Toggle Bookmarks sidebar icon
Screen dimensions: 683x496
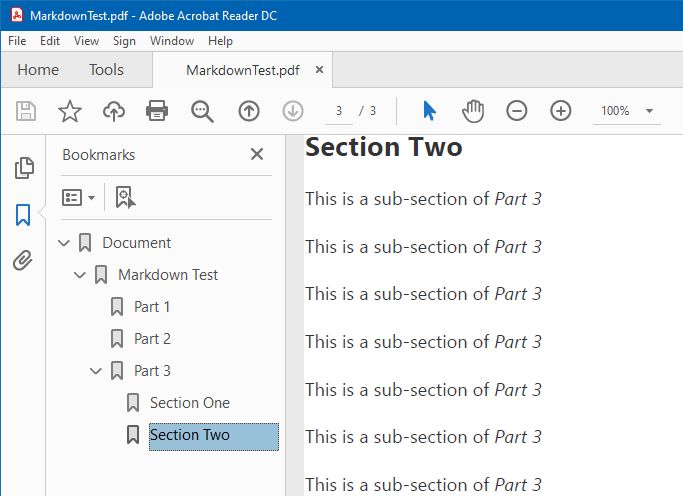pyautogui.click(x=23, y=215)
